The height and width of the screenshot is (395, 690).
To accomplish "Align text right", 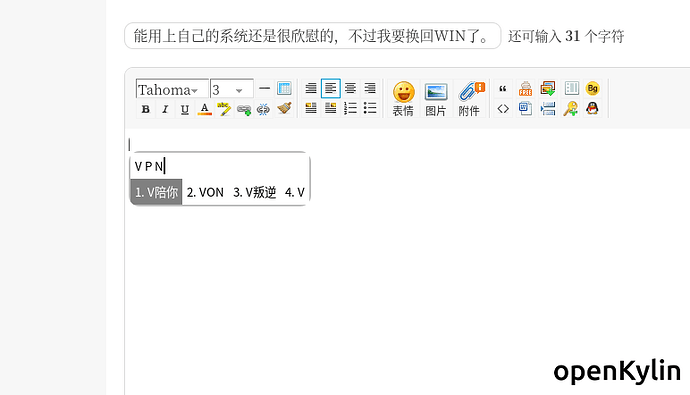I will click(x=370, y=88).
